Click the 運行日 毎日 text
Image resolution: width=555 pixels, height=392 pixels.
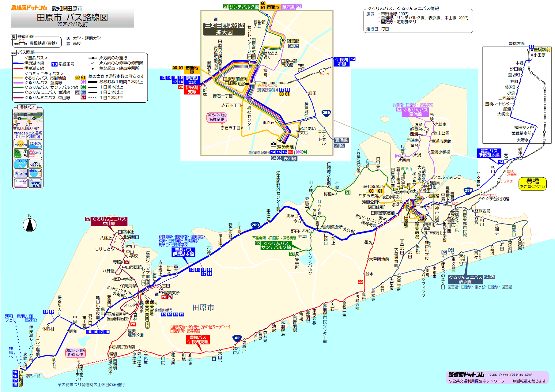click(378, 29)
